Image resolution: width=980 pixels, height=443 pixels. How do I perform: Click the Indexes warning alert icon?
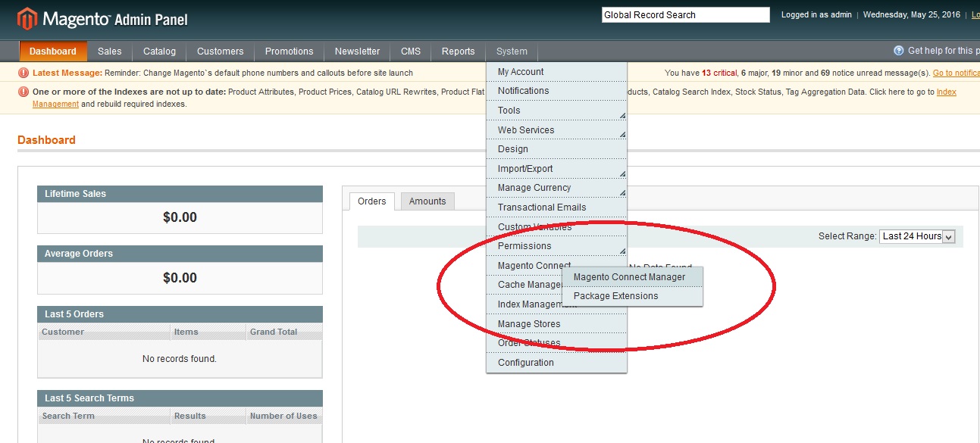tap(24, 92)
